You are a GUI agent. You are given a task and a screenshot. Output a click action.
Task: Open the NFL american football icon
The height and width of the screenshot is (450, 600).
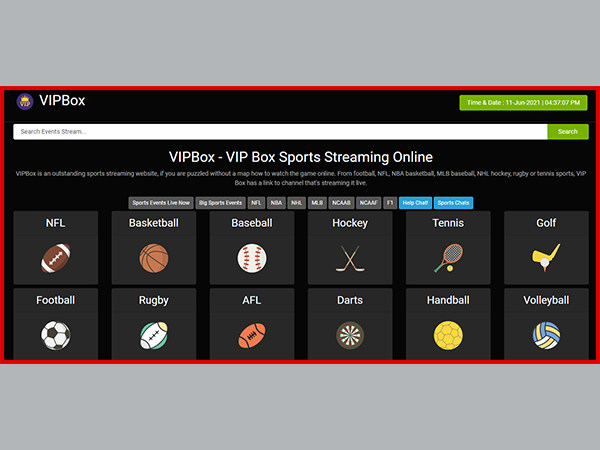pyautogui.click(x=56, y=258)
